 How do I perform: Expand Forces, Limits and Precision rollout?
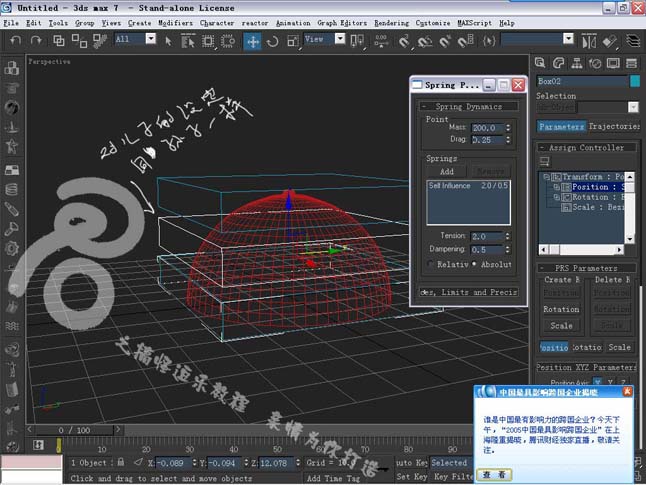point(469,292)
